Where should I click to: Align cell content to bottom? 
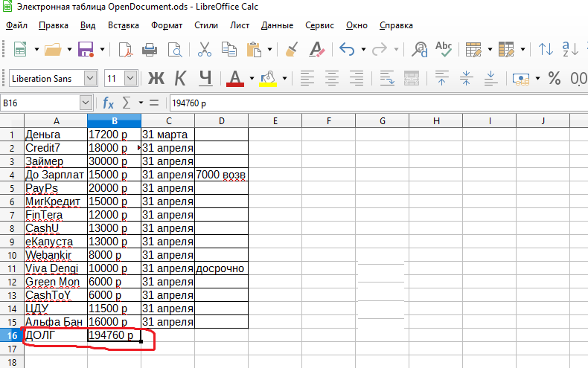pos(490,79)
